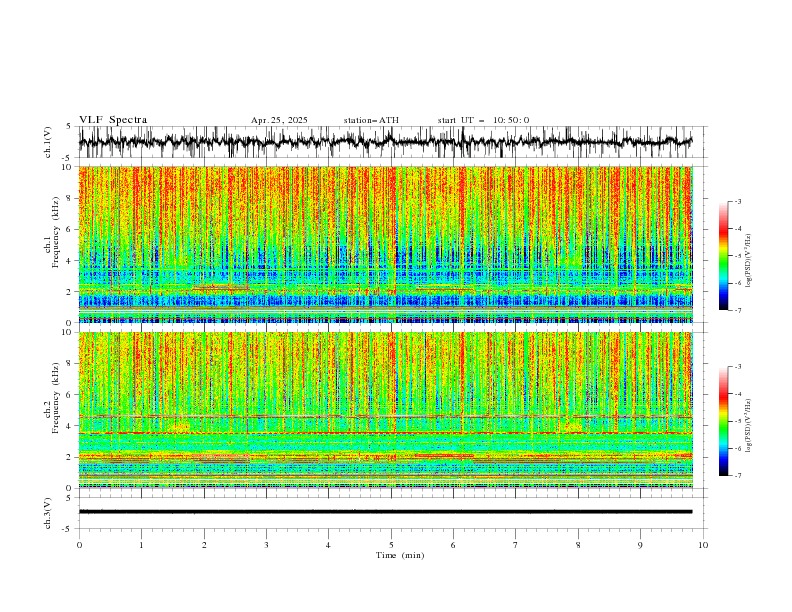This screenshot has height=612, width=792.
Task: Click time axis tick label "9"
Action: (x=640, y=545)
